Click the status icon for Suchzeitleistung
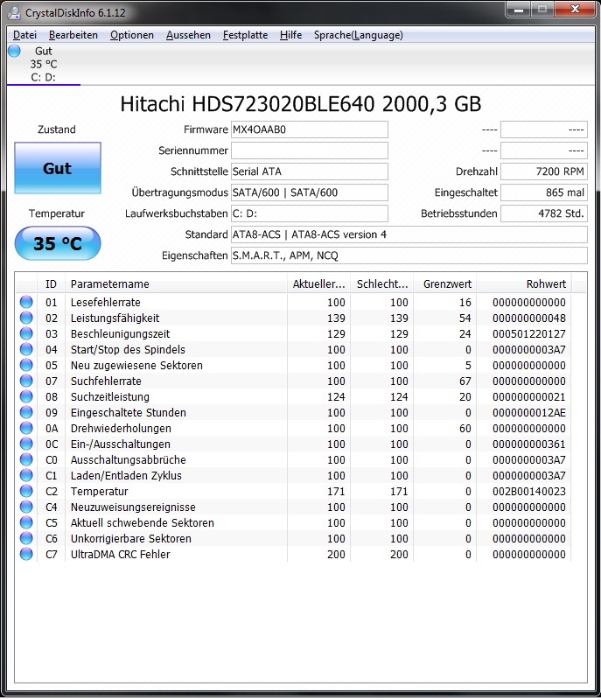Image resolution: width=601 pixels, height=700 pixels. pyautogui.click(x=26, y=396)
